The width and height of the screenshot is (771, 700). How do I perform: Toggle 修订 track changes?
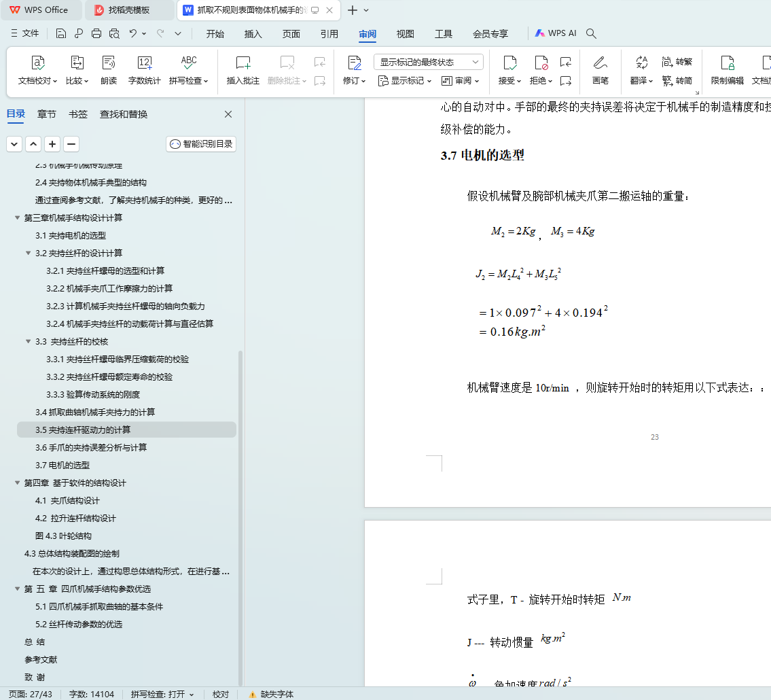(x=355, y=70)
